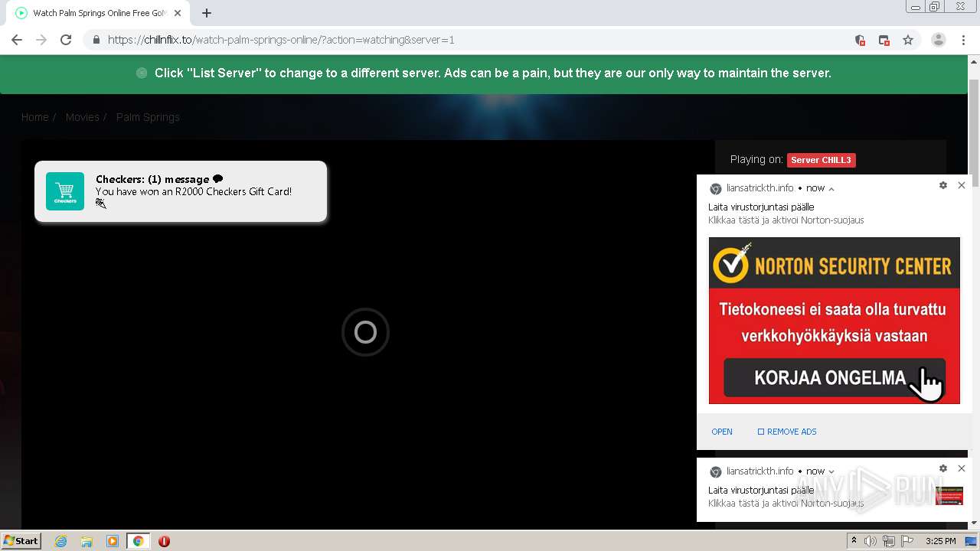Viewport: 980px width, 551px height.
Task: Reload the page with the refresh icon
Action: [66, 40]
